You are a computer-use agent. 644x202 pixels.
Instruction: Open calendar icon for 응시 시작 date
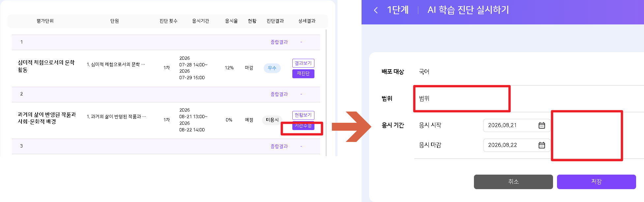(x=542, y=125)
